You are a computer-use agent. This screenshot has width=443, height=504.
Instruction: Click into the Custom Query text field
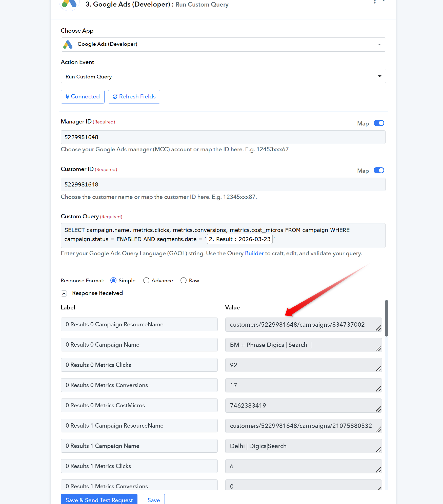[223, 236]
